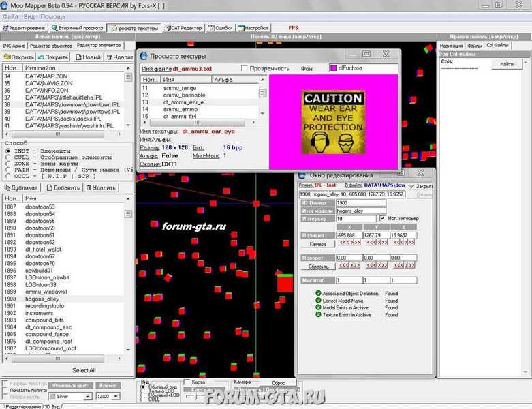Click the Texture Exists in Archive check icon
This screenshot has width=532, height=409.
(318, 315)
